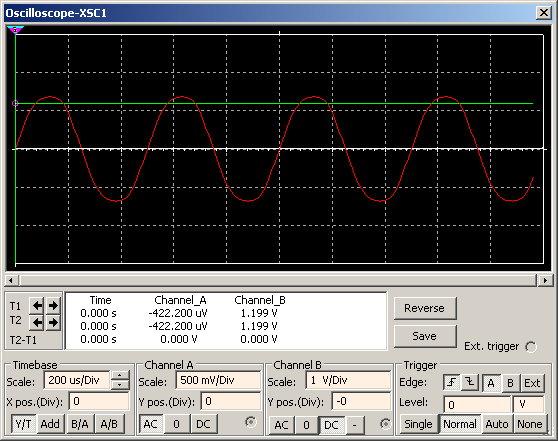Screen dimensions: 558x441
Task: Click the Save button
Action: coord(424,336)
